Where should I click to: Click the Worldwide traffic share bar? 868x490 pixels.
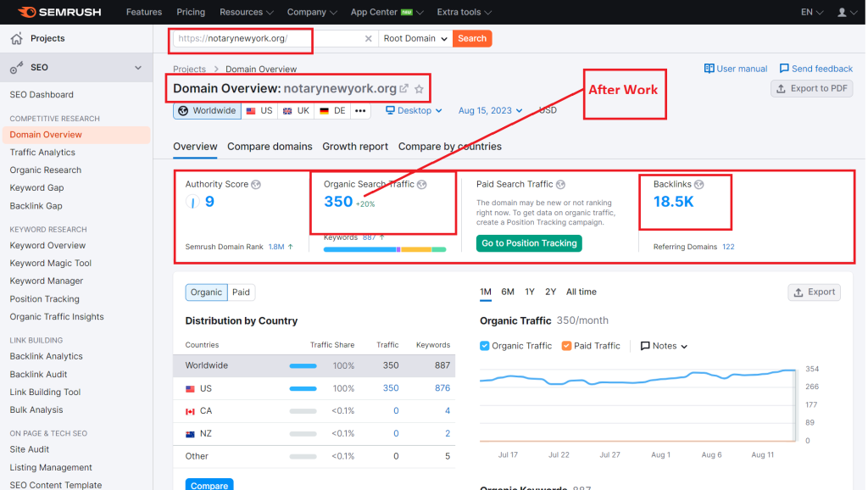click(303, 366)
